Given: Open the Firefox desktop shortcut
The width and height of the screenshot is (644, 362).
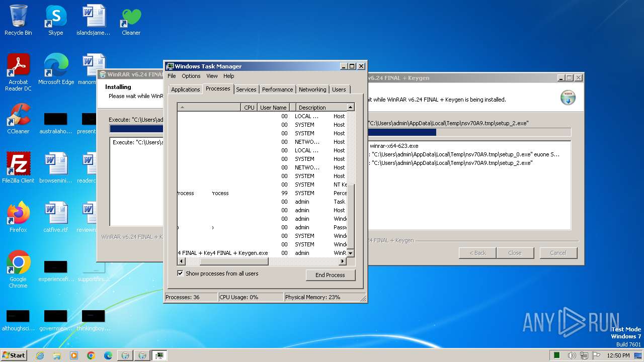Looking at the screenshot, I should pyautogui.click(x=18, y=217).
